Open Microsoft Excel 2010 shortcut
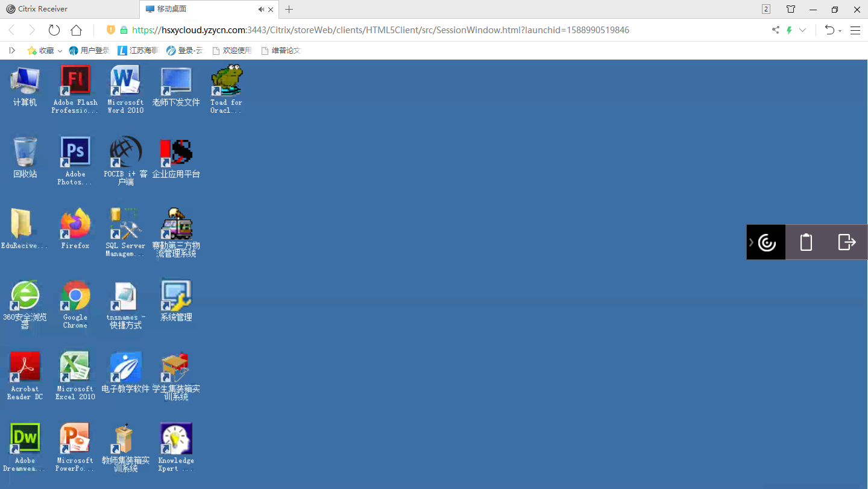 [x=75, y=367]
